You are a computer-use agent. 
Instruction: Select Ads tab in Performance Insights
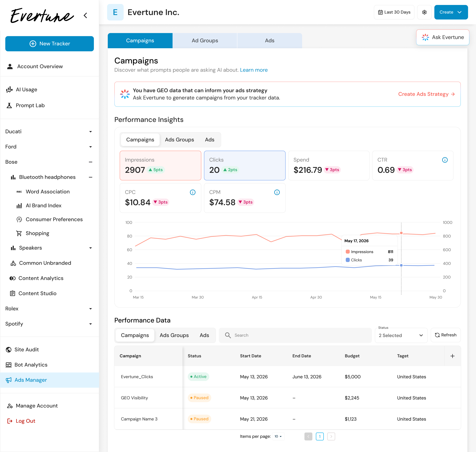209,139
